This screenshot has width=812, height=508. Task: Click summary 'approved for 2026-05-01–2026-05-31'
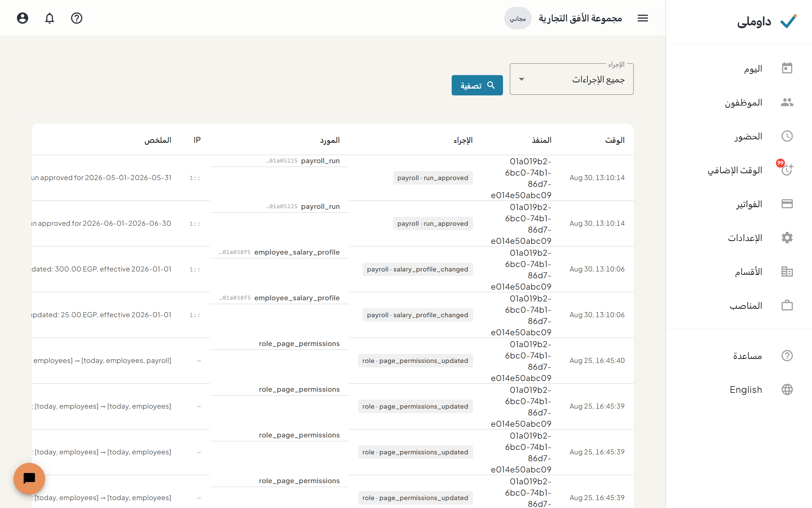106,178
